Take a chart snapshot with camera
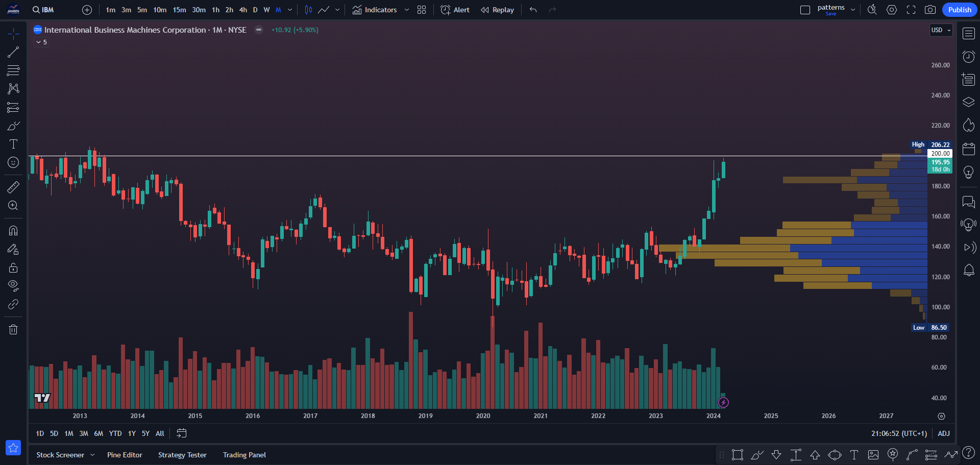980x465 pixels. pyautogui.click(x=930, y=10)
